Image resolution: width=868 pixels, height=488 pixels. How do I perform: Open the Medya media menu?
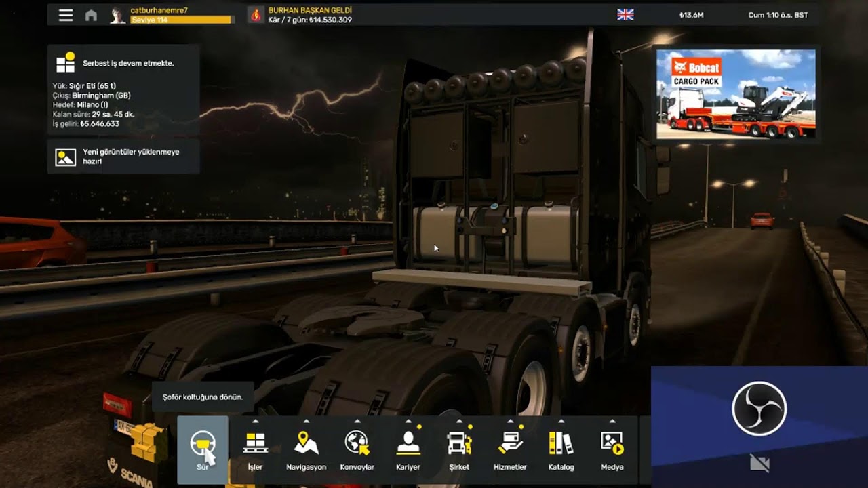[x=612, y=450]
